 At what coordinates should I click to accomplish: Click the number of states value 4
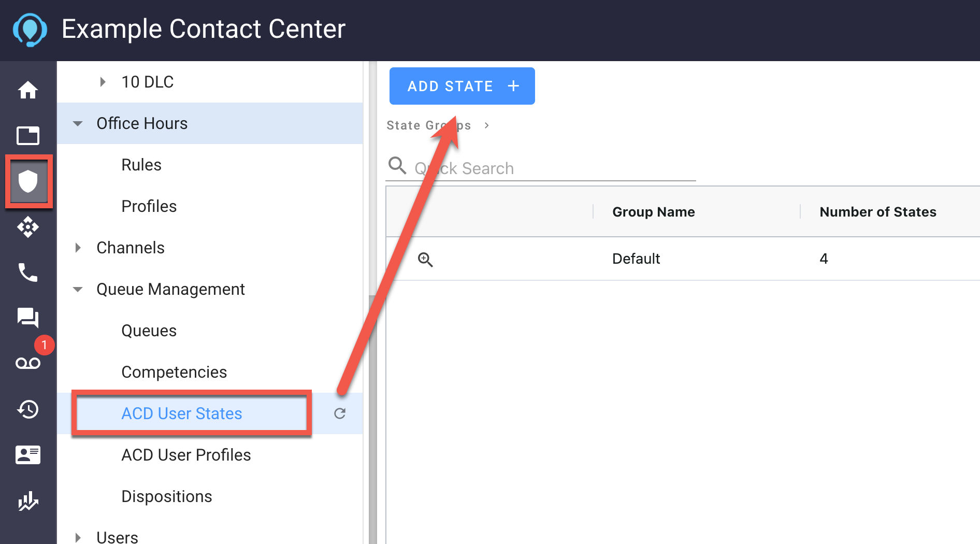824,259
